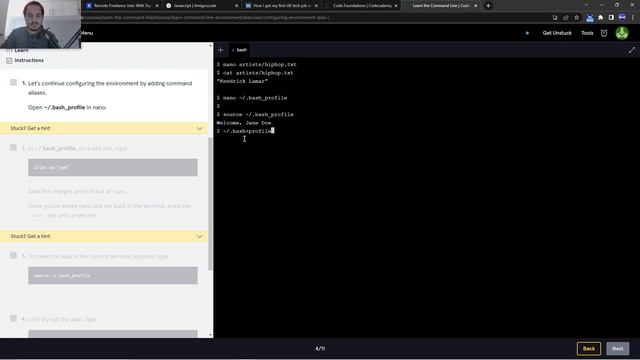Open the browser extensions puzzle icon
Image resolution: width=640 pixels, height=360 pixels.
point(600,18)
